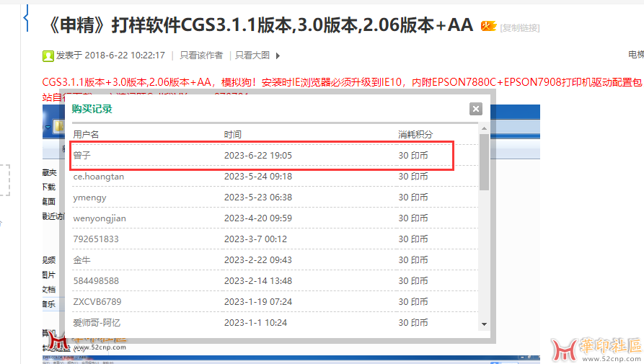Click the arrow icon after 只看大图

click(x=278, y=56)
